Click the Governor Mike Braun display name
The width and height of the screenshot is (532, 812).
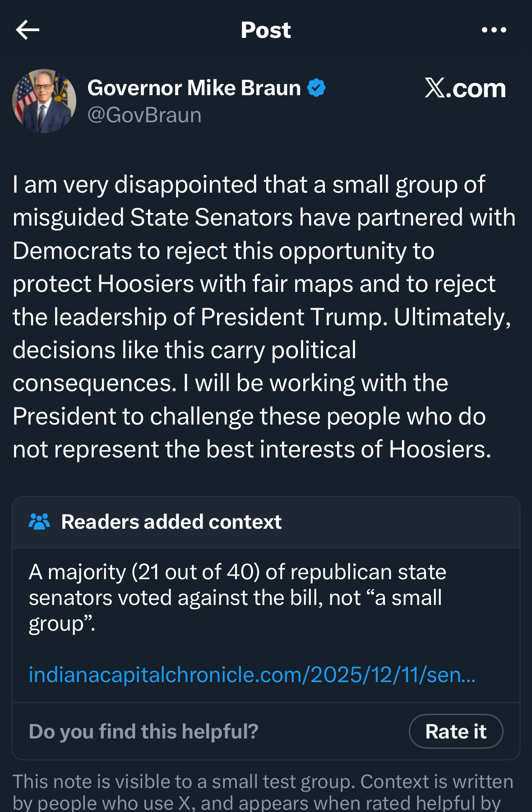[194, 88]
